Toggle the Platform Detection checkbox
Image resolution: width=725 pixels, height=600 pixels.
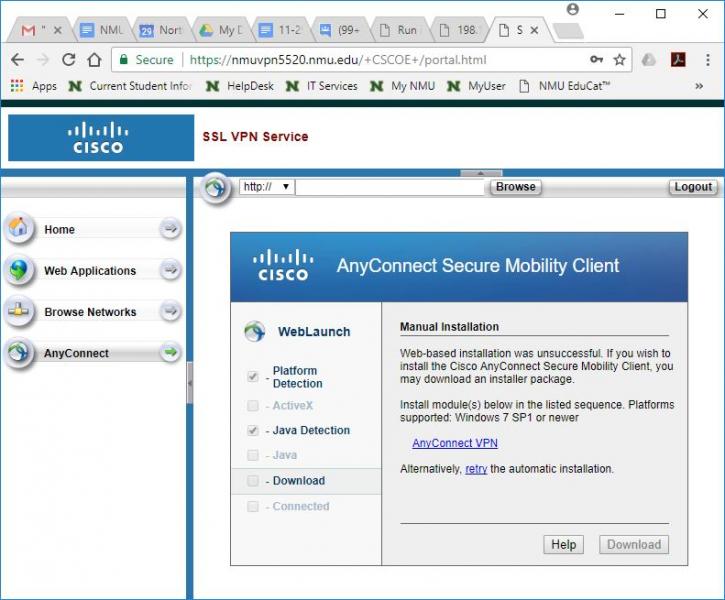[253, 376]
